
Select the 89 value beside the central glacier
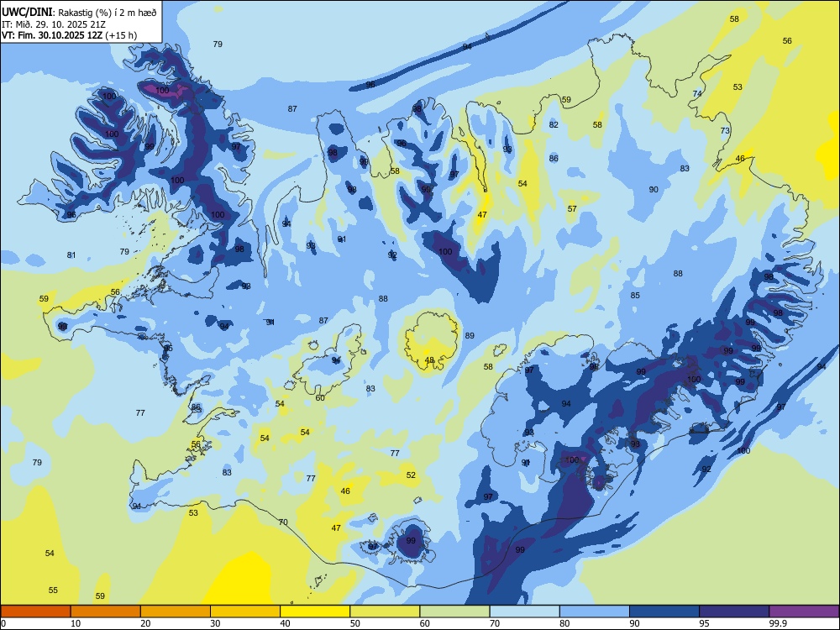(470, 336)
